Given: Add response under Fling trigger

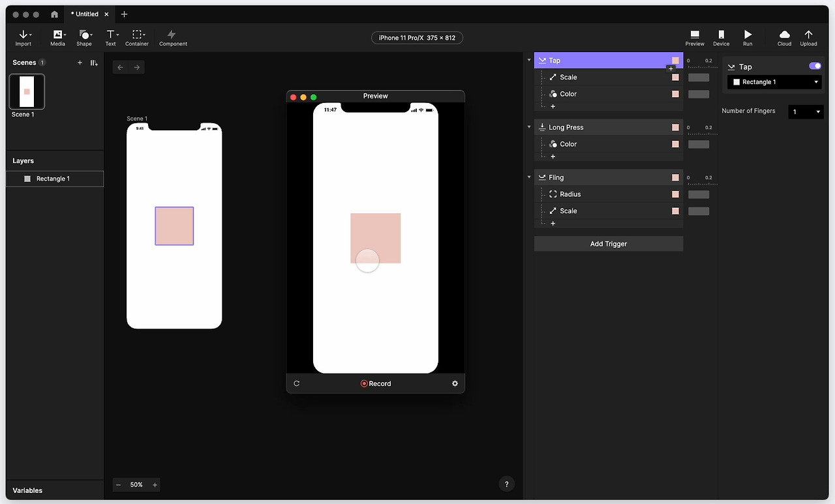Looking at the screenshot, I should 553,223.
